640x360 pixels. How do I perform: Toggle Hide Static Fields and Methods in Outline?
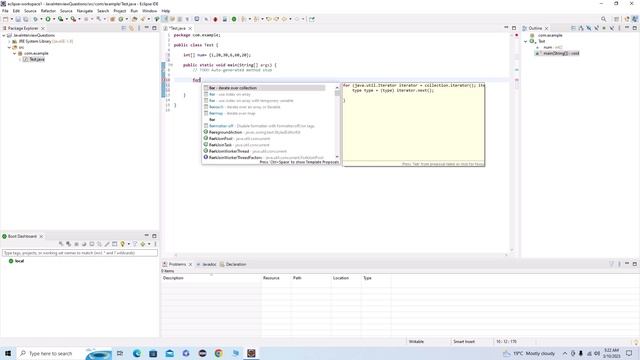[x=597, y=28]
